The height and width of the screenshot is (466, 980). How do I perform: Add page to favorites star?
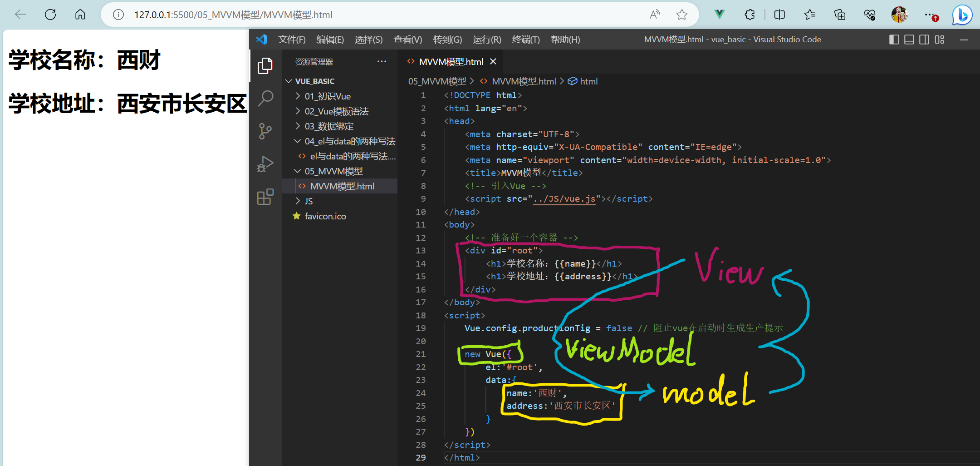point(681,15)
